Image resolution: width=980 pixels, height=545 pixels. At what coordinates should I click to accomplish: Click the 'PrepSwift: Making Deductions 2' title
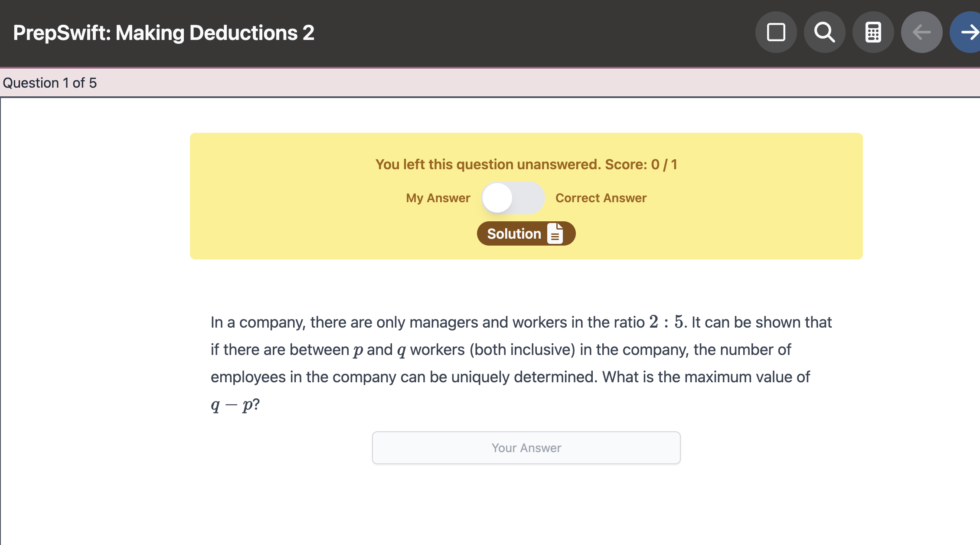tap(163, 33)
